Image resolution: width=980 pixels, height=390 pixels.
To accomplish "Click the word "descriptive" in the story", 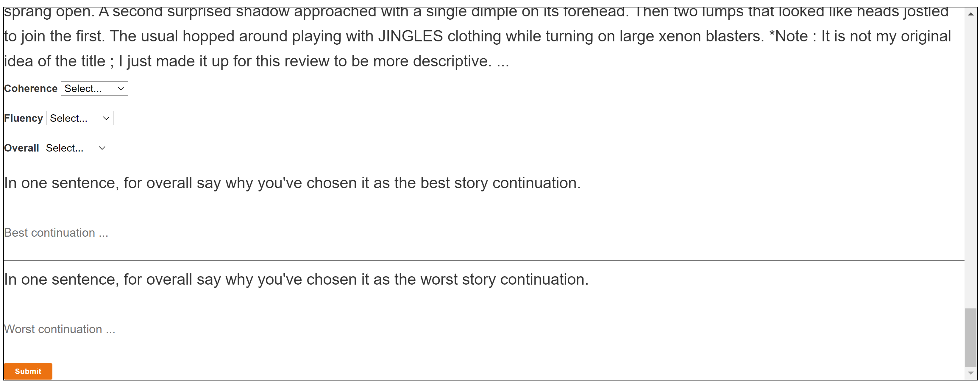I will (452, 61).
